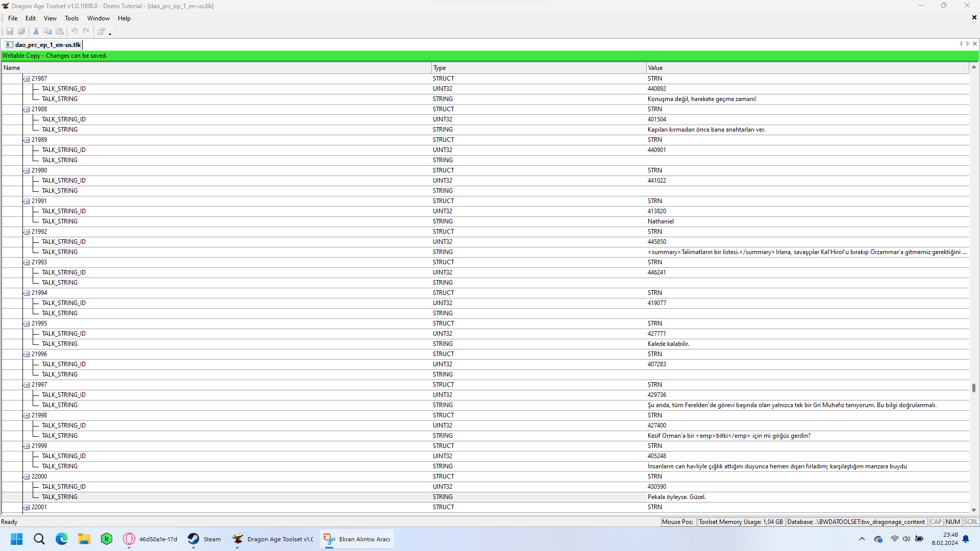Click the properties export toolbar icon
980x551 pixels.
pyautogui.click(x=101, y=32)
